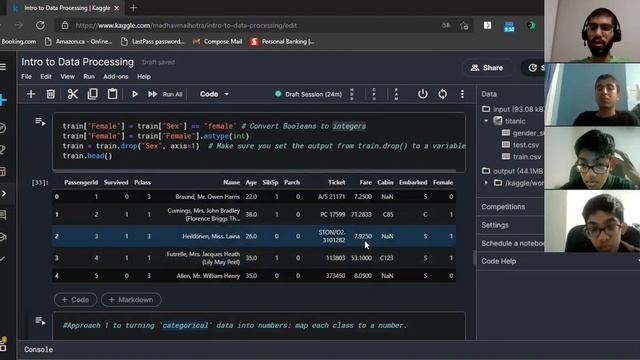
Task: Open the Add-ons menu
Action: (x=116, y=76)
